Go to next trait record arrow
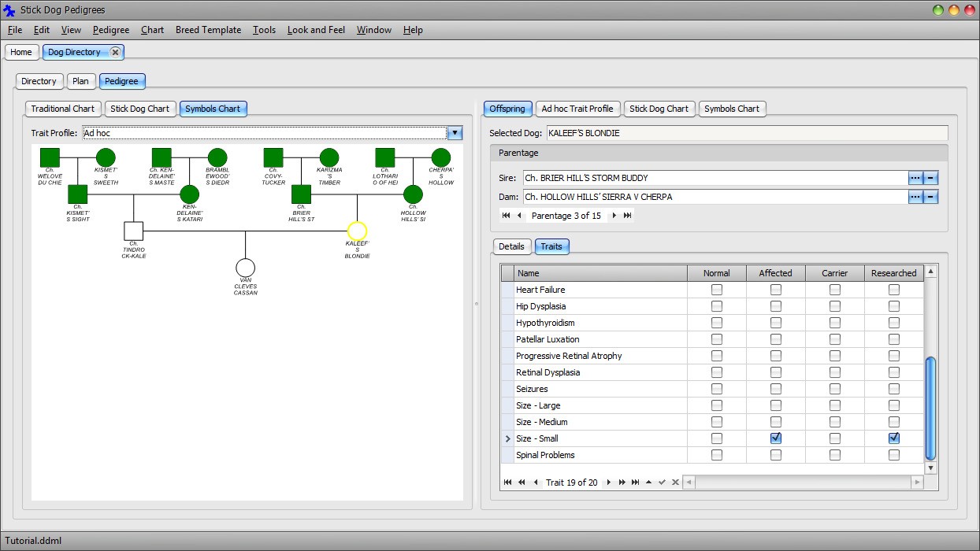This screenshot has width=980, height=551. click(609, 483)
